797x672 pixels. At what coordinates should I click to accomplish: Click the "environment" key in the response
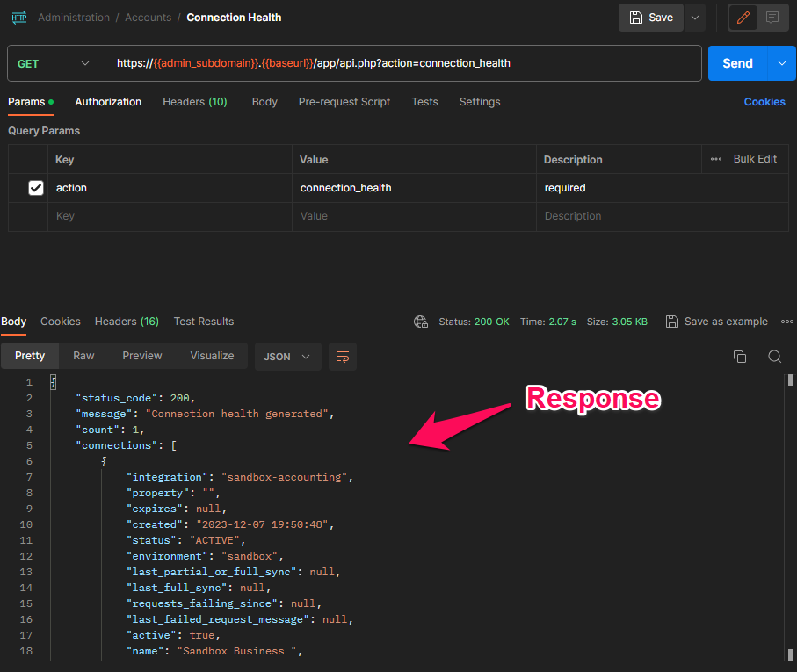(x=167, y=556)
